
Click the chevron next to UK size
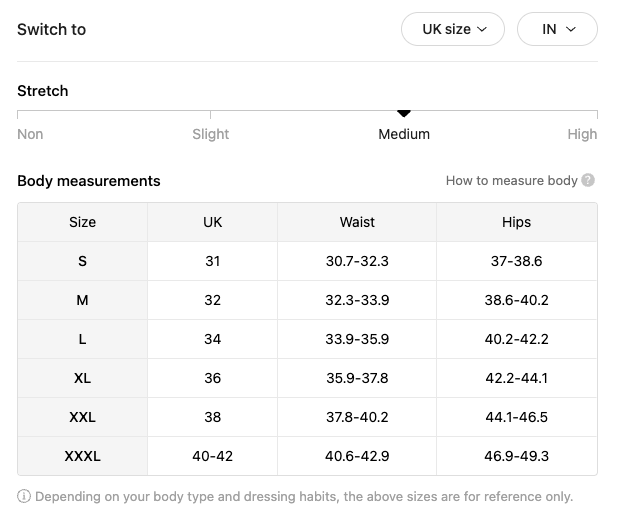(x=482, y=29)
